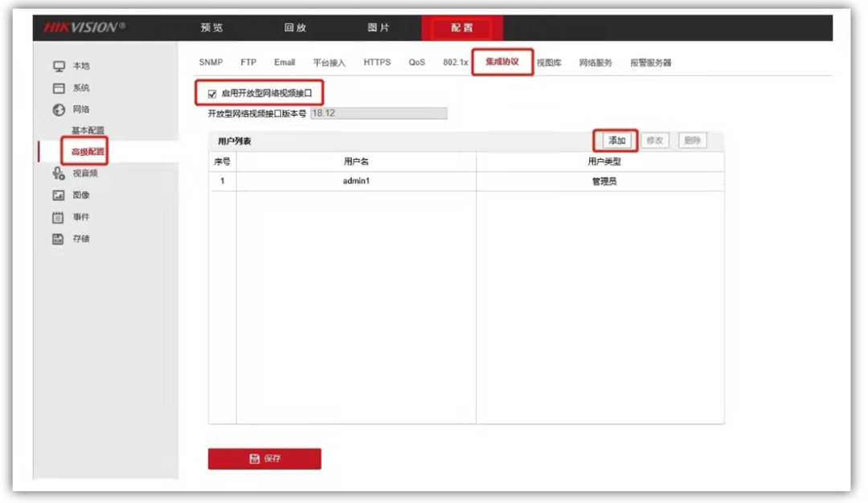Open the 预览 top menu
The height and width of the screenshot is (503, 868).
click(212, 27)
